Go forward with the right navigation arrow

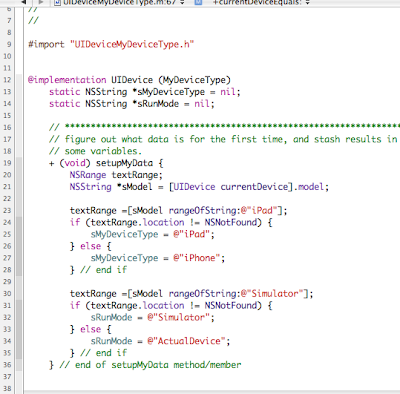coord(41,2)
